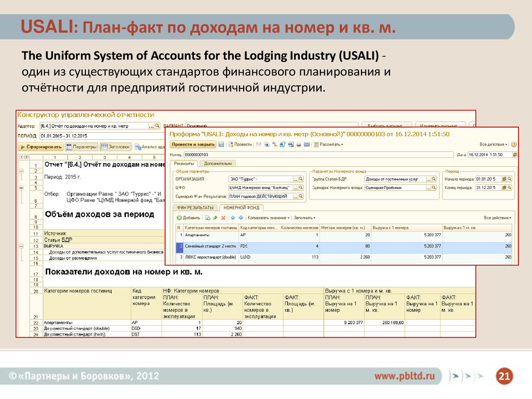Click magnifier icon of Сценарий Фин. Результатов field
The image size is (532, 399).
click(301, 196)
